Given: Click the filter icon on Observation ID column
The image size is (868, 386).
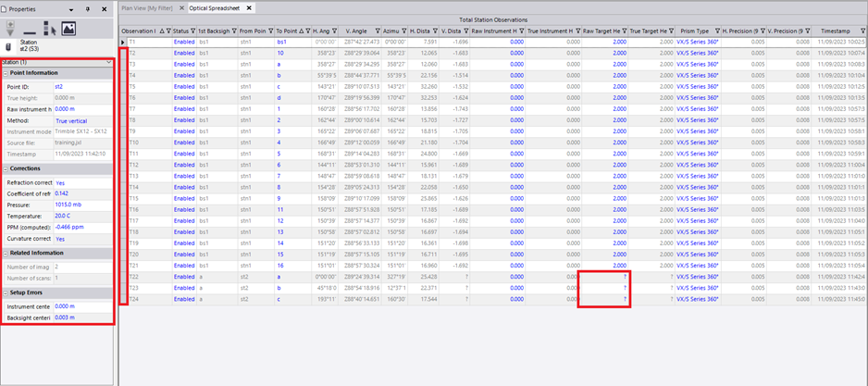Looking at the screenshot, I should click(168, 31).
